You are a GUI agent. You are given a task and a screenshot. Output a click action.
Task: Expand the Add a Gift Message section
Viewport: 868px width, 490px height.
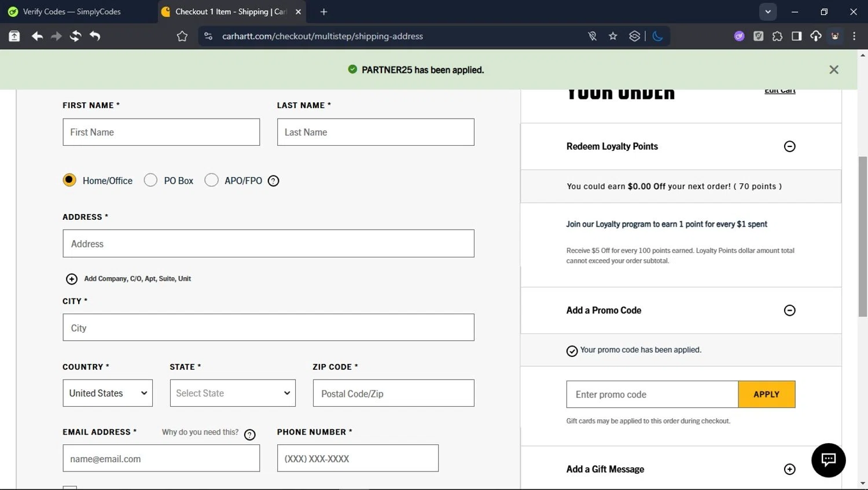pos(789,469)
